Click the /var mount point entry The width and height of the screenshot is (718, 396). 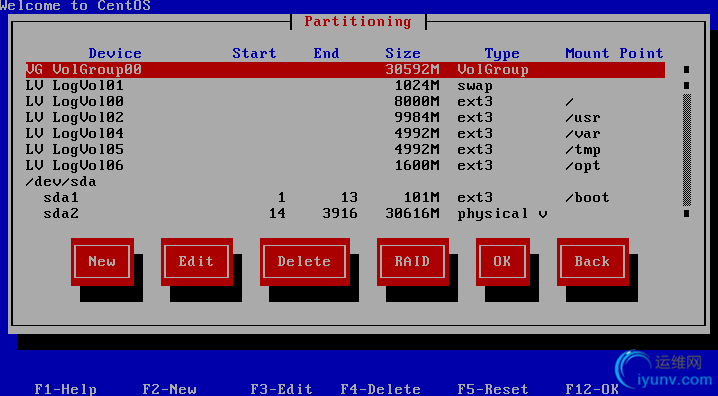(x=583, y=134)
